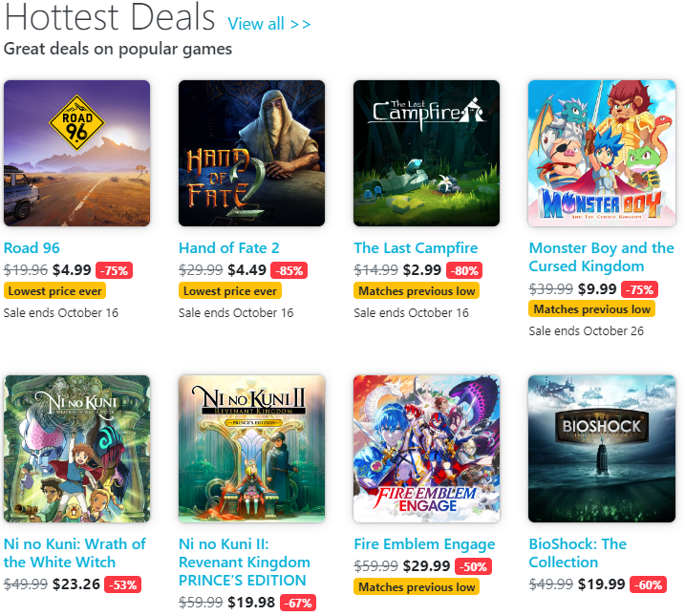Click the Ni no Kuni II cover art
The width and height of the screenshot is (685, 616).
click(251, 449)
